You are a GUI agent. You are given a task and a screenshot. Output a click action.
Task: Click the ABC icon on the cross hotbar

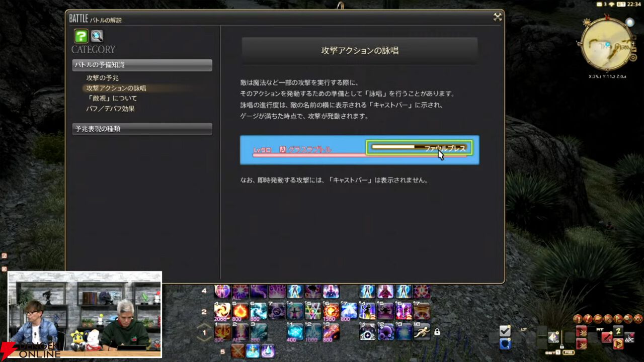[x=630, y=337]
